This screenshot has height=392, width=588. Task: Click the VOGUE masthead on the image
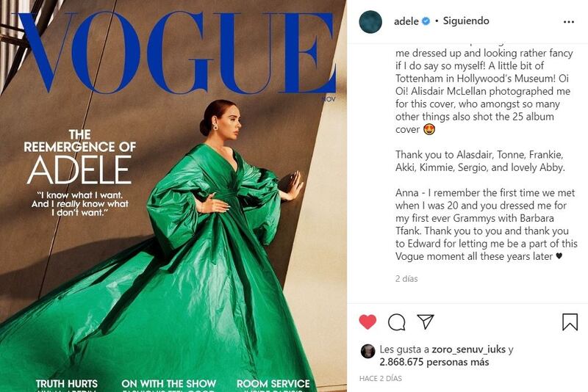pos(176,52)
